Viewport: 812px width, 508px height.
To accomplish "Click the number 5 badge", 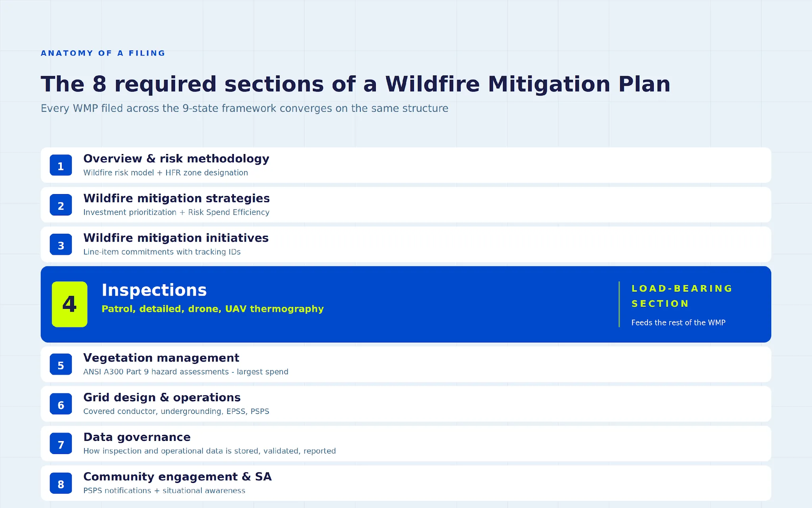I will [x=61, y=364].
